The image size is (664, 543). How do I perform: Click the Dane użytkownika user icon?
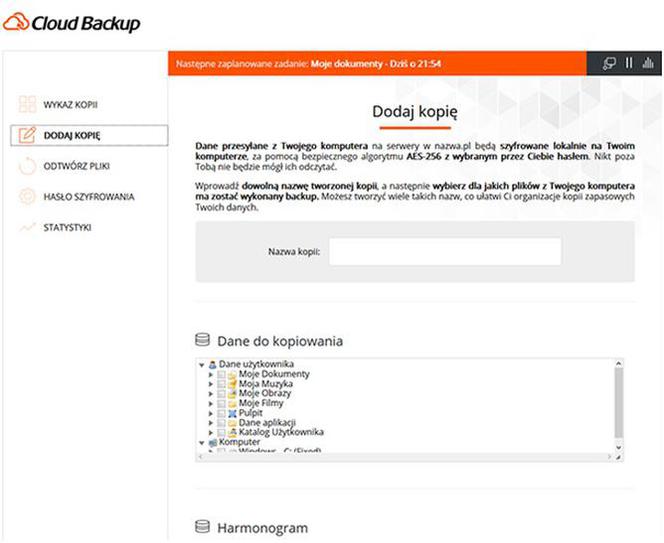pos(213,364)
